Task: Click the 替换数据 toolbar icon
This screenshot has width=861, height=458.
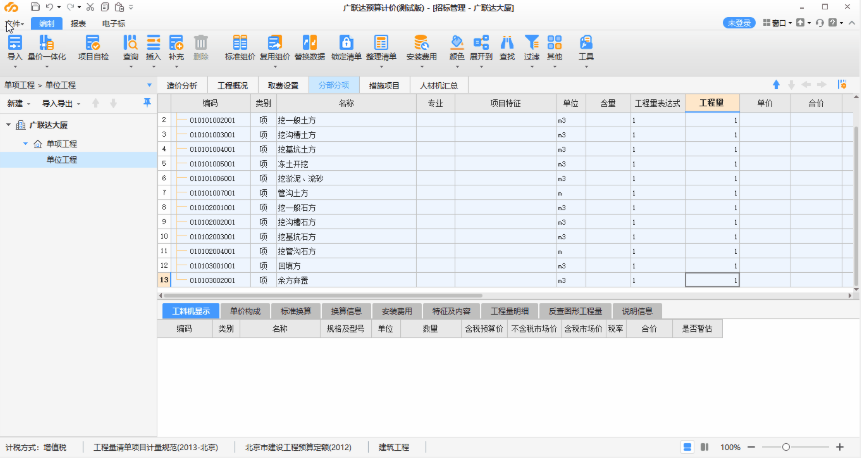Action: (311, 47)
